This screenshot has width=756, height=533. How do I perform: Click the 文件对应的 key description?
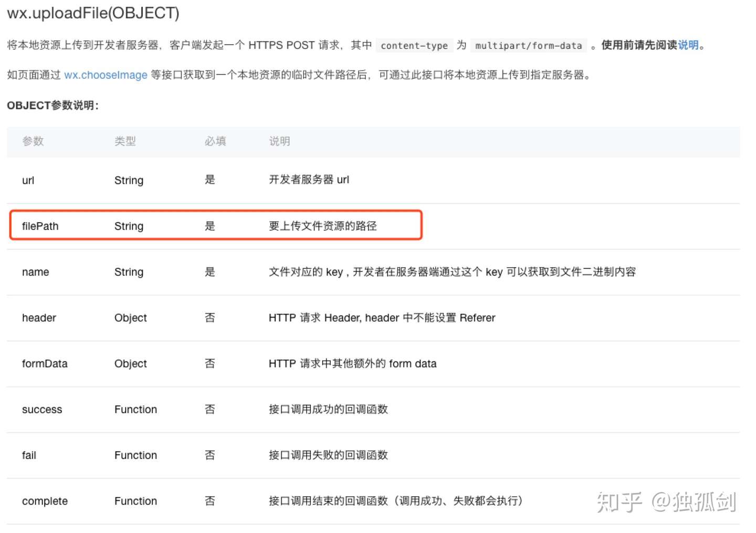click(453, 271)
